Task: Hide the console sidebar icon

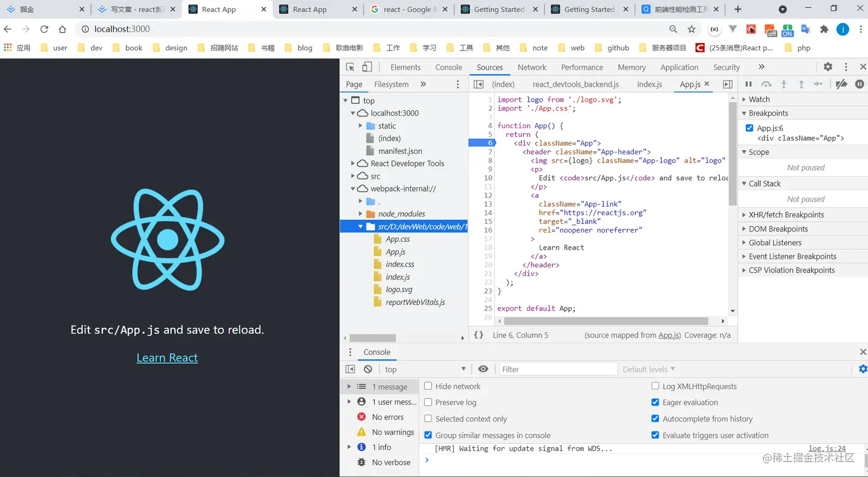Action: 350,369
